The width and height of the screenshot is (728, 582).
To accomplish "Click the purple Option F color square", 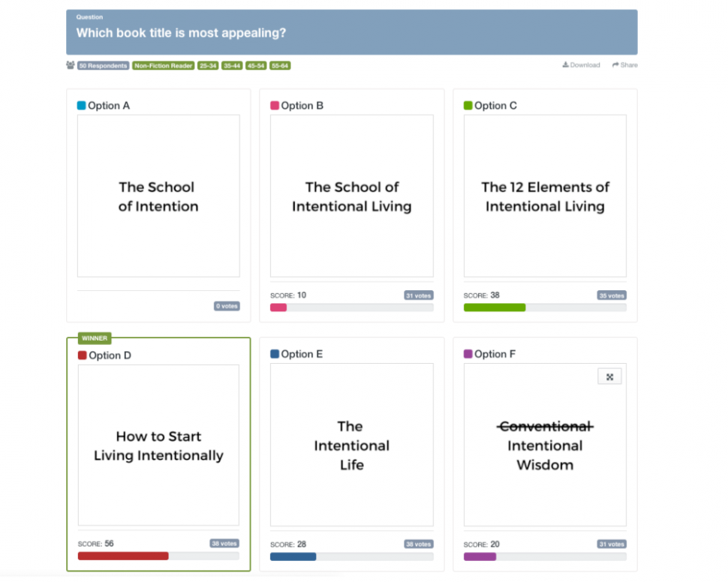I will coord(468,354).
